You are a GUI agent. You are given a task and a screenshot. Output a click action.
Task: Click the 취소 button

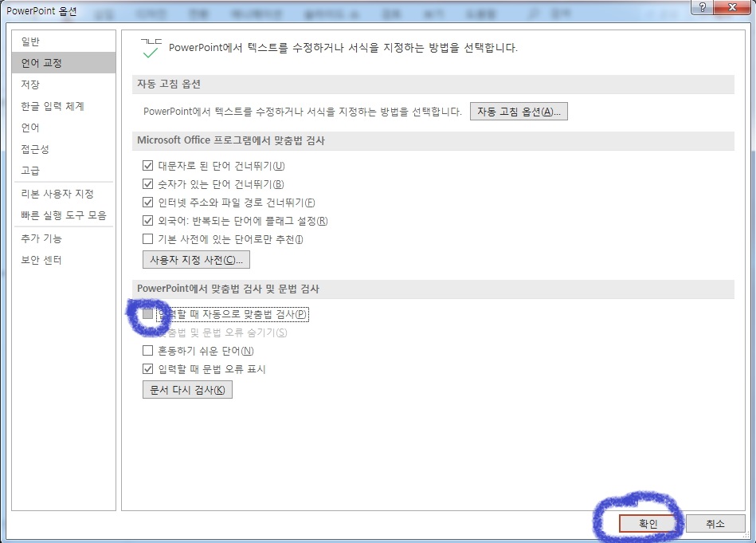click(x=715, y=524)
